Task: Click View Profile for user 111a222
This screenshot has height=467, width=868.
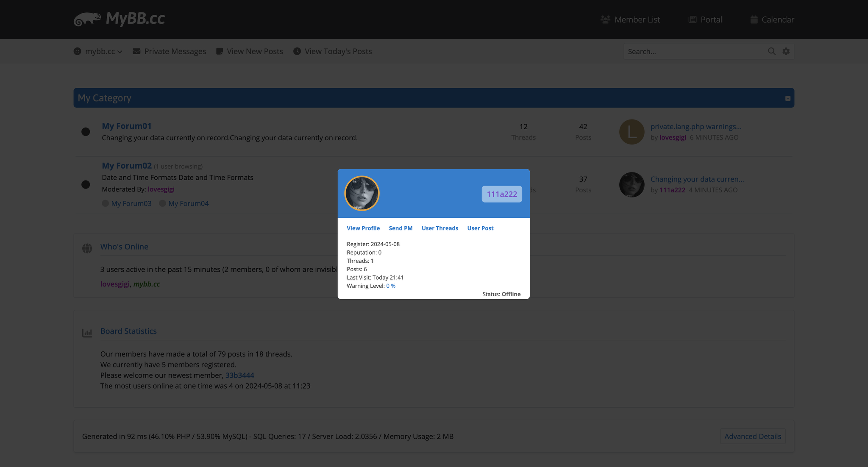Action: tap(363, 228)
